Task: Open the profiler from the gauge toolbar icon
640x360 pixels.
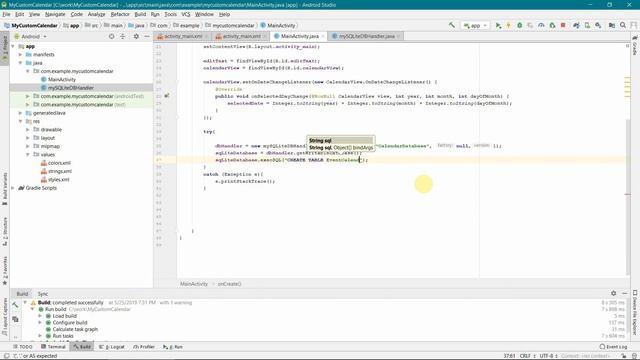Action: [x=541, y=25]
